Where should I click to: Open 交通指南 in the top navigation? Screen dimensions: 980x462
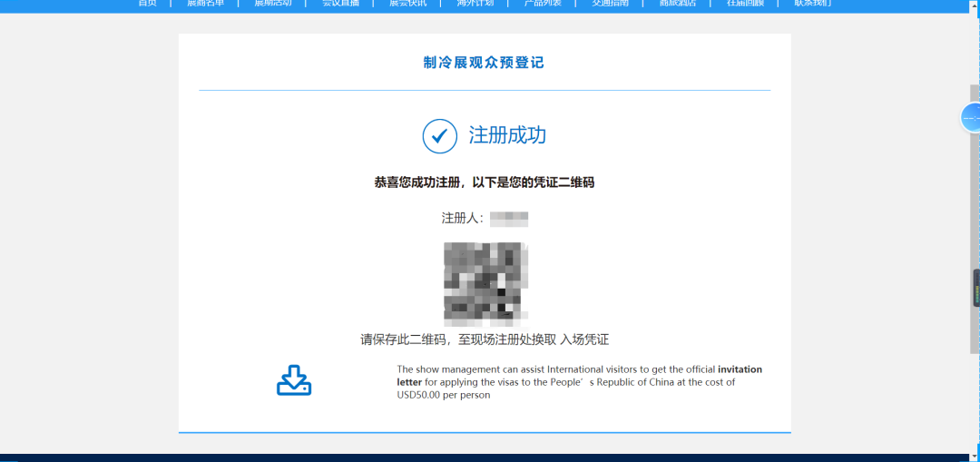pyautogui.click(x=610, y=3)
